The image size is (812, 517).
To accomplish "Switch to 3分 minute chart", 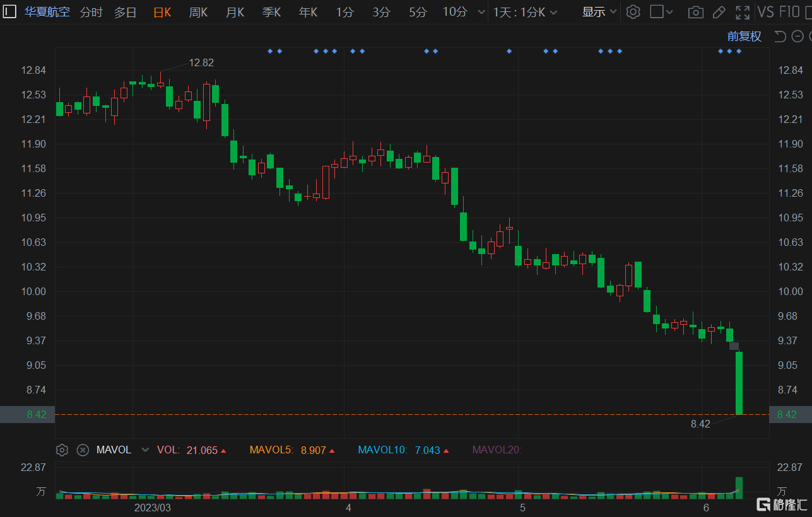I will [382, 12].
